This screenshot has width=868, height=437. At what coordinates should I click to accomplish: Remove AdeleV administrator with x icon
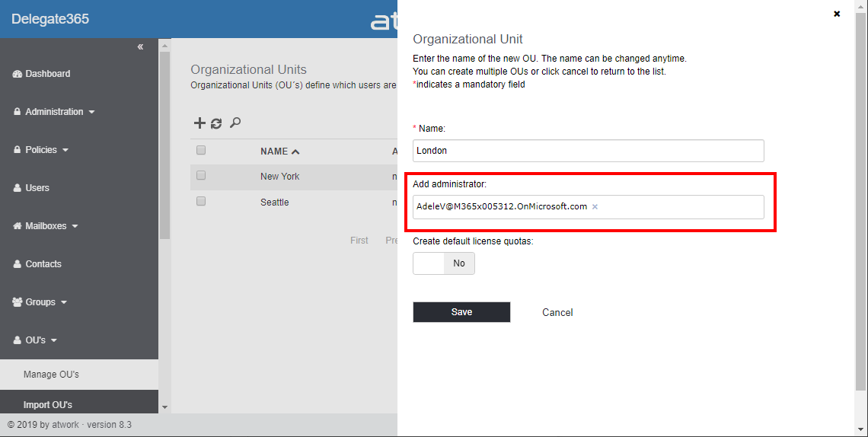(595, 207)
